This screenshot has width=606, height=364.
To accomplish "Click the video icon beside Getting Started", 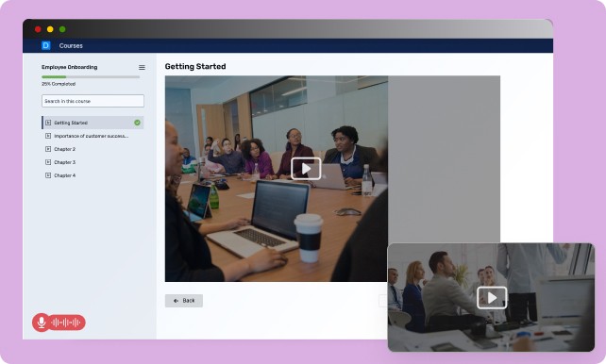I will point(48,123).
